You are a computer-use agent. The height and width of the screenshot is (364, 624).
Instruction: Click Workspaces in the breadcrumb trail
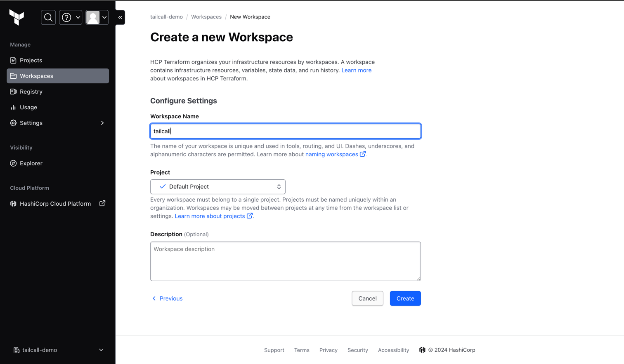tap(206, 17)
